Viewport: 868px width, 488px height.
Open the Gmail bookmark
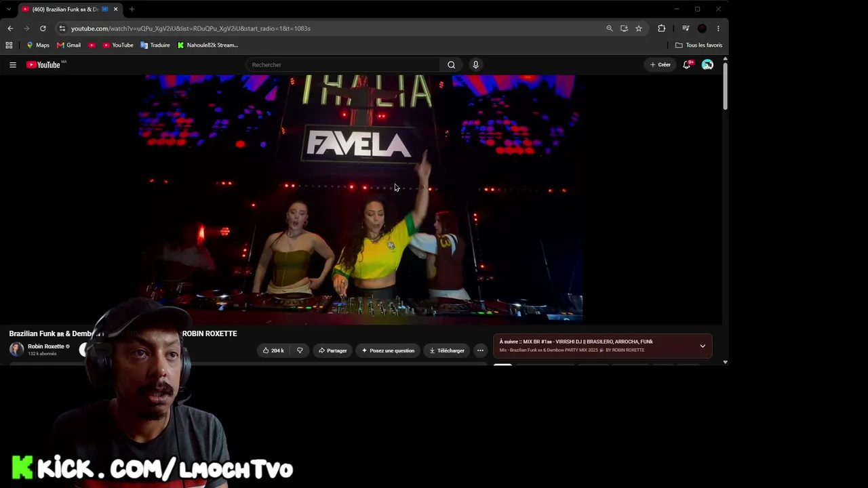68,45
